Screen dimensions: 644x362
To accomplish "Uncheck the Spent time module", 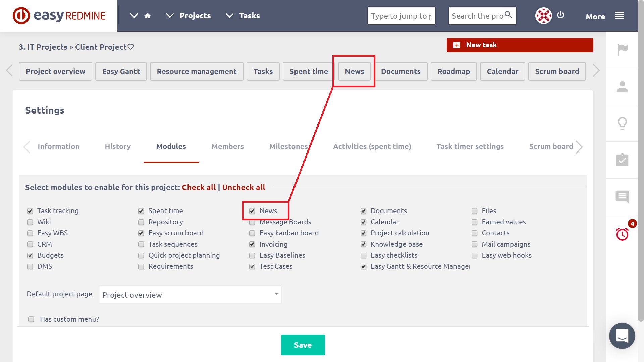I will click(141, 211).
